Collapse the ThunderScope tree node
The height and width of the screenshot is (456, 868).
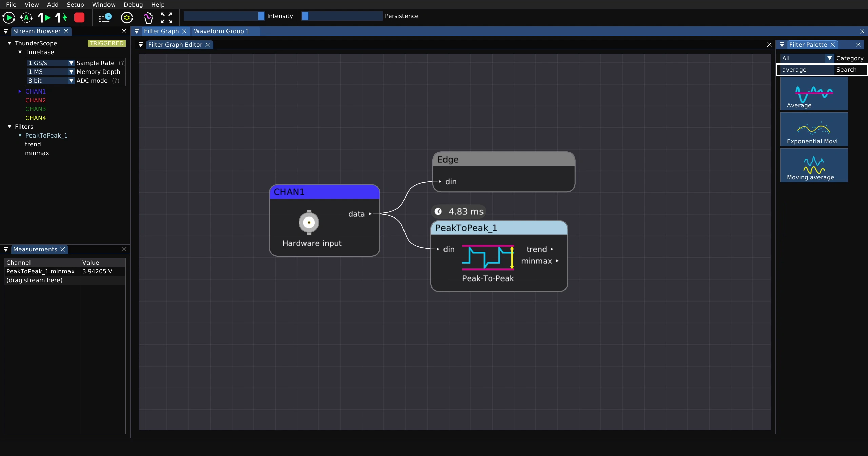tap(9, 43)
